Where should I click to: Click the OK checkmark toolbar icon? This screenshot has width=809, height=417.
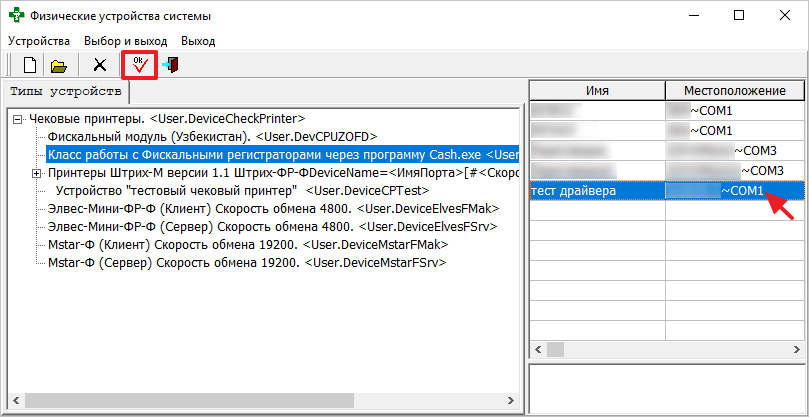pos(139,66)
